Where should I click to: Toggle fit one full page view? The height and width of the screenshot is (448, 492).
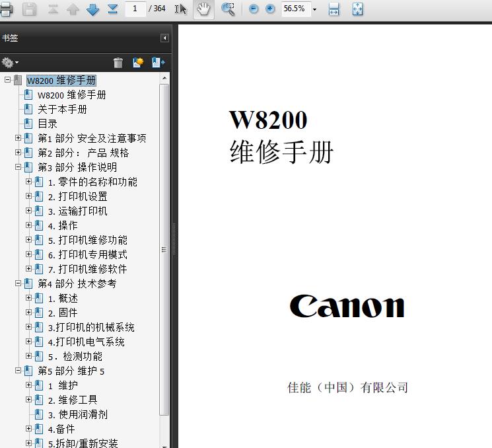[x=357, y=9]
